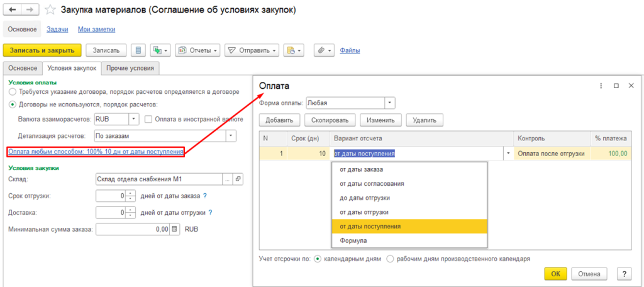The image size is (644, 287).
Task: Open the Задачи link
Action: (57, 29)
